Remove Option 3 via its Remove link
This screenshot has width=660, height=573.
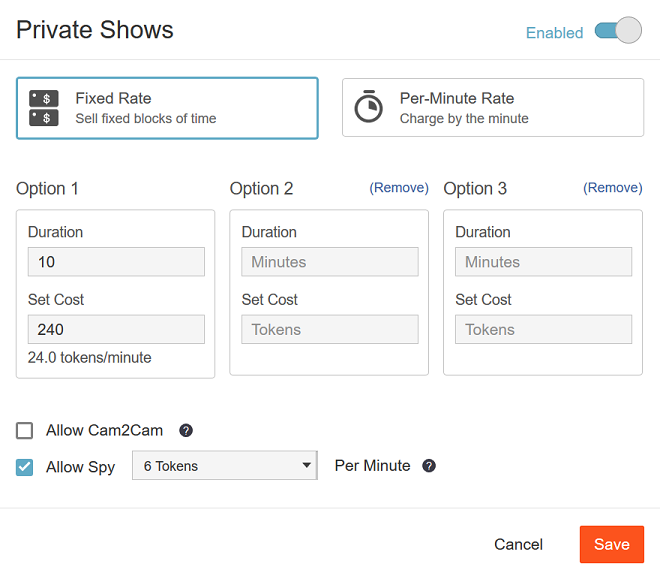click(613, 188)
